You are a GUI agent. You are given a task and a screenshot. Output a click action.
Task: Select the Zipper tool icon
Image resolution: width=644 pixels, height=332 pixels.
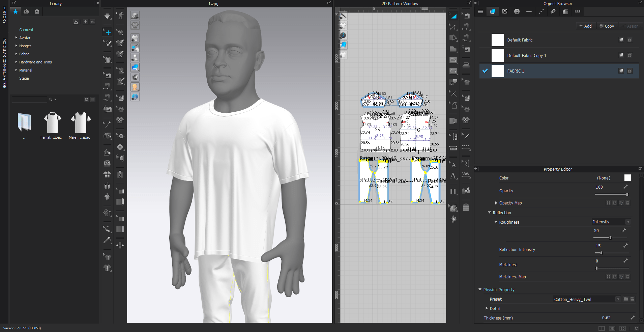120,174
